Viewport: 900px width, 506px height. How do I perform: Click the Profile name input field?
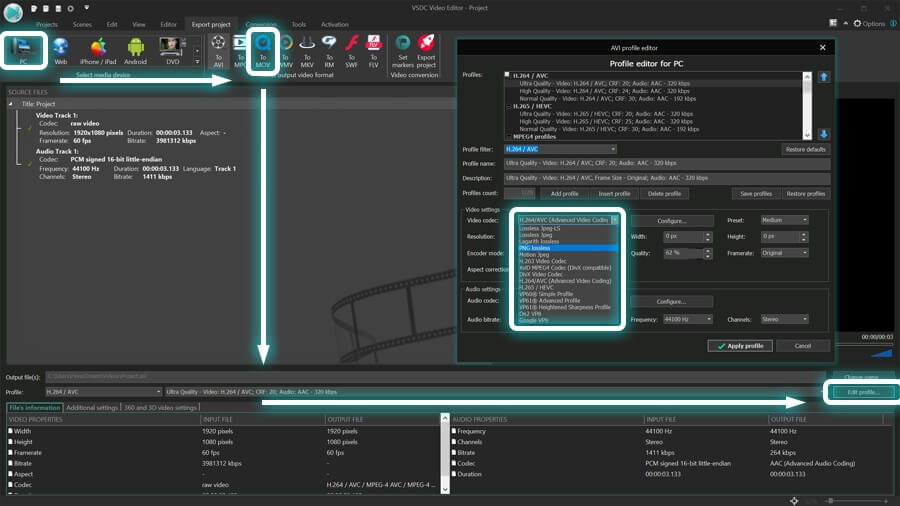point(667,164)
